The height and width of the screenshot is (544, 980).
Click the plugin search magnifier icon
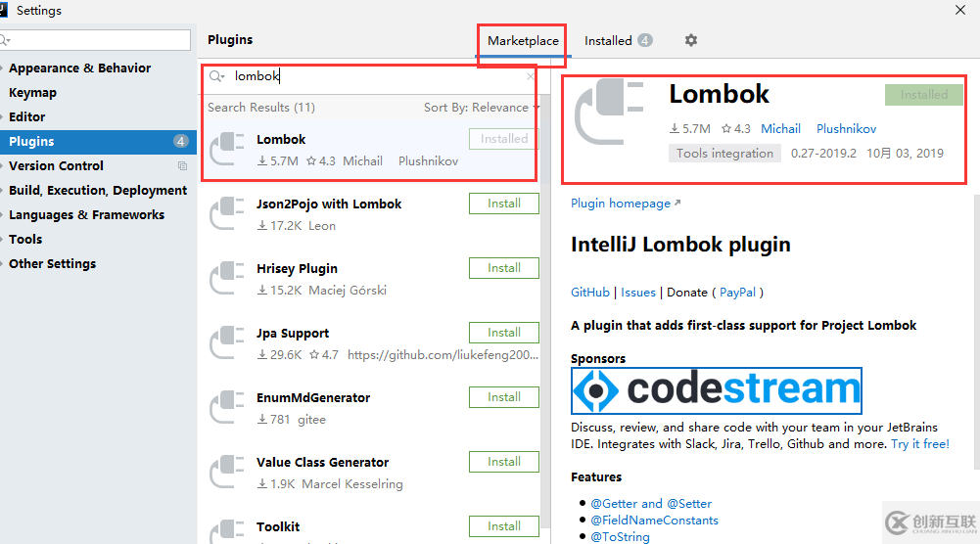coord(216,76)
